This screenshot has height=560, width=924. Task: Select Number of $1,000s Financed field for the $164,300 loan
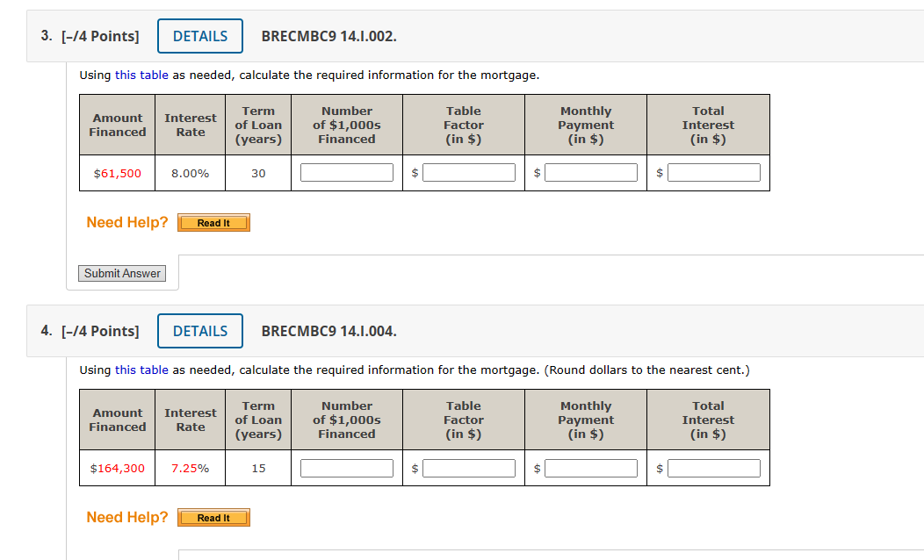pos(346,467)
